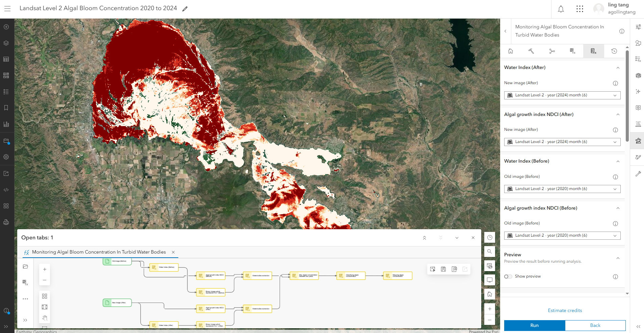This screenshot has height=333, width=644.
Task: Select the Mapping algae concentration node
Action: [x=397, y=276]
